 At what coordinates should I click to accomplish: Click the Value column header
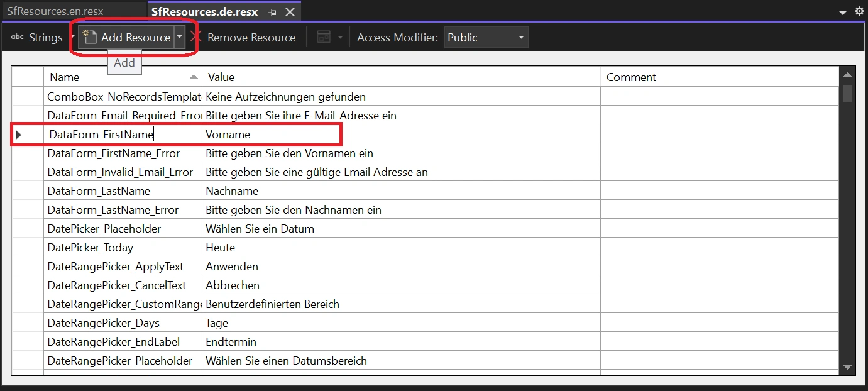[x=401, y=77]
